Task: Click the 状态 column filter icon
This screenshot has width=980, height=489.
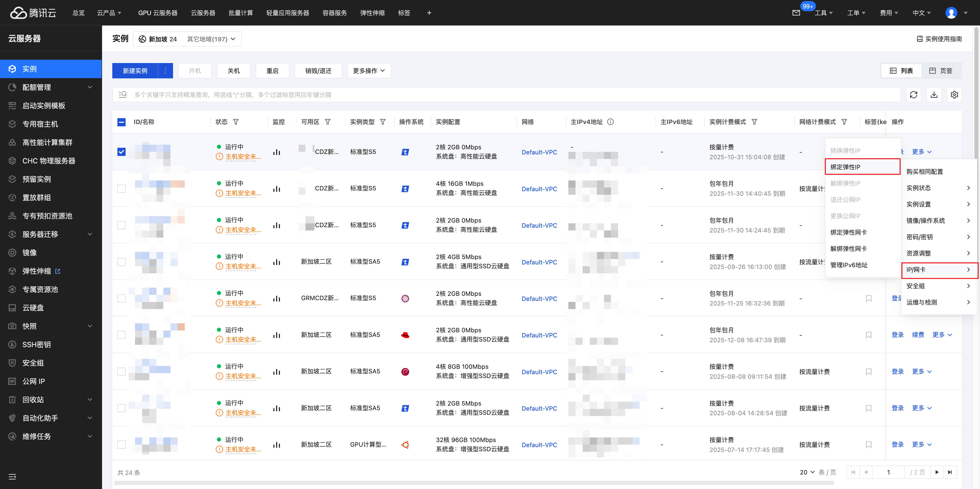Action: point(236,122)
